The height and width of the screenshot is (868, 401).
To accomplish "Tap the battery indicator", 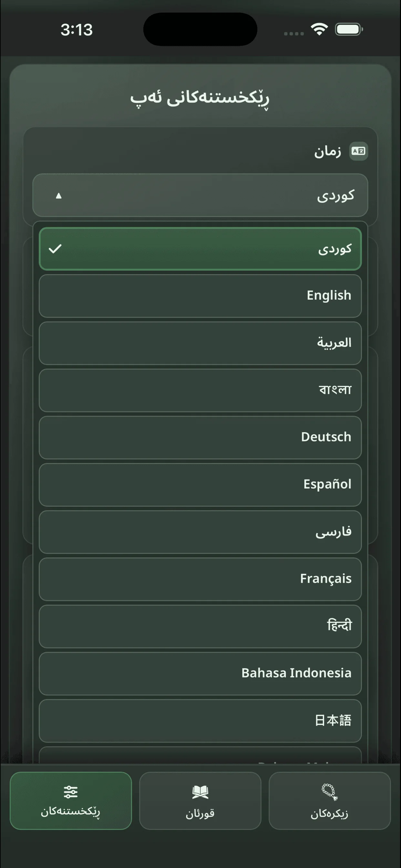I will tap(347, 30).
